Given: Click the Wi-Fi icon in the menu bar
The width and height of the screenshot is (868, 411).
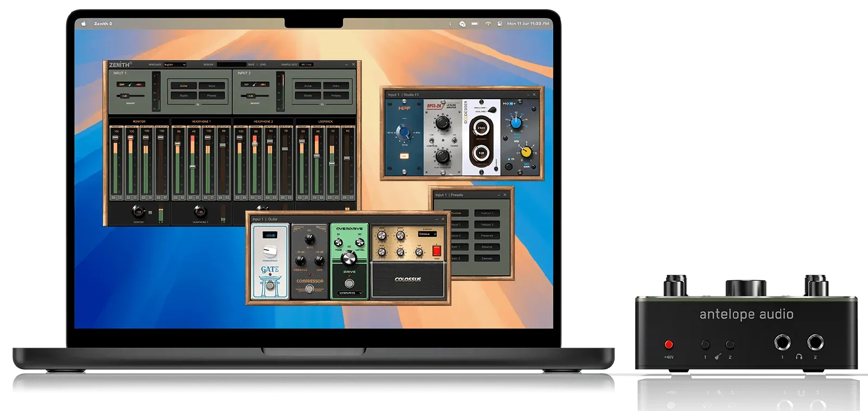Looking at the screenshot, I should [x=488, y=24].
